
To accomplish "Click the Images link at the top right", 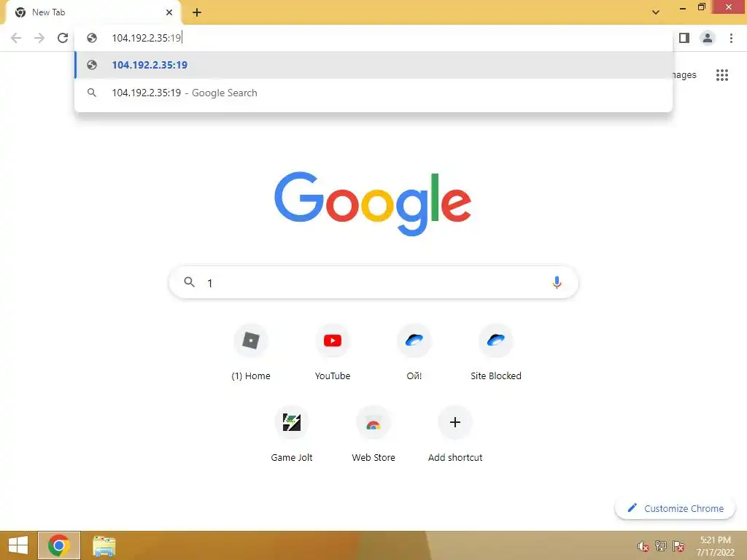I will [x=684, y=75].
